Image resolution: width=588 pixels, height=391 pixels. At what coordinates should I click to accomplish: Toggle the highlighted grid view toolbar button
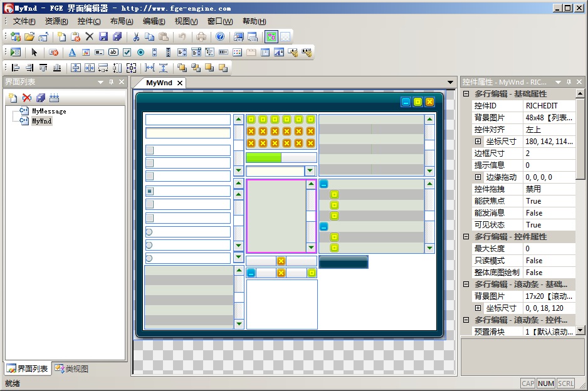click(x=271, y=37)
